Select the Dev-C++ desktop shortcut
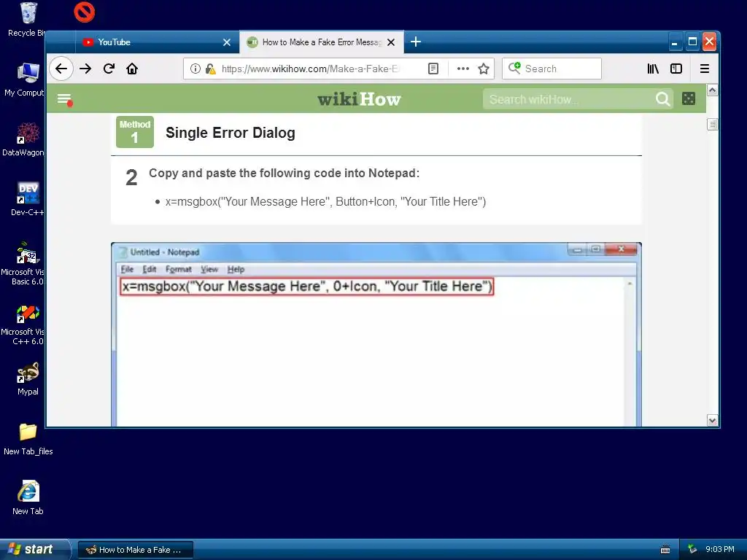 pyautogui.click(x=27, y=199)
